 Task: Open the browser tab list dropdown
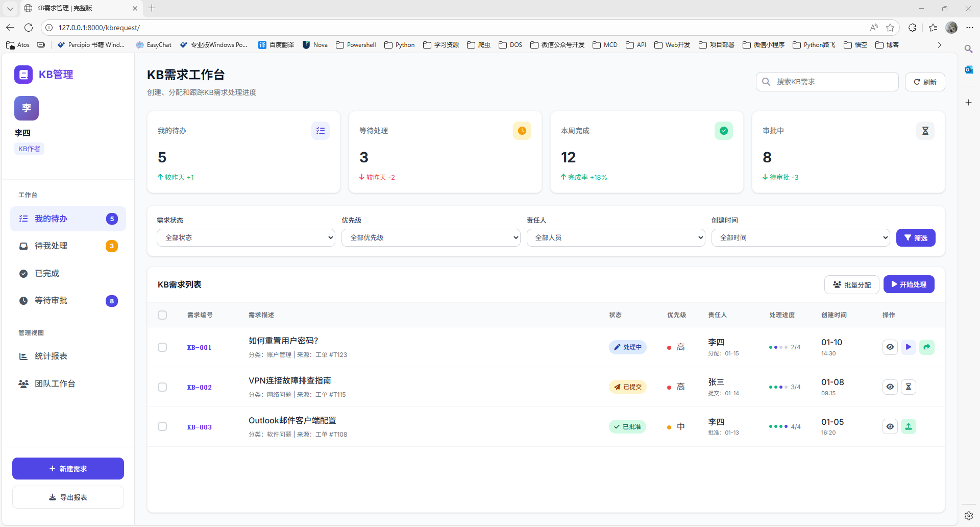10,8
